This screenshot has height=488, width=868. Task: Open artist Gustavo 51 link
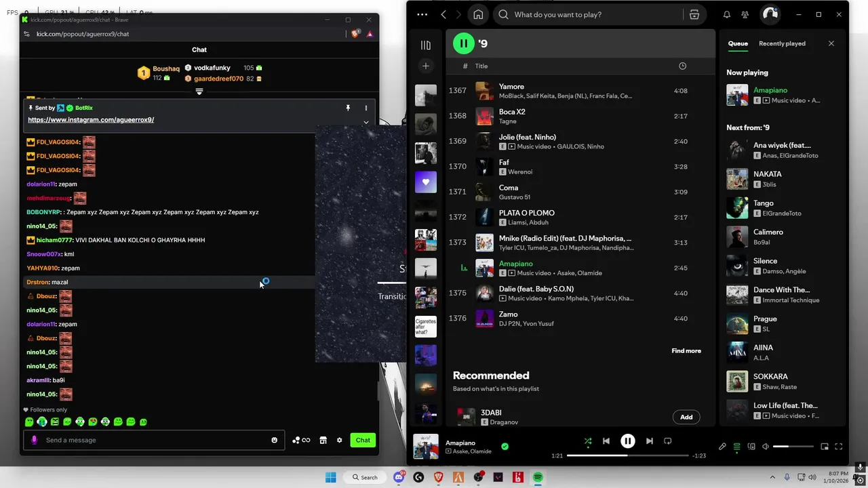pos(515,197)
